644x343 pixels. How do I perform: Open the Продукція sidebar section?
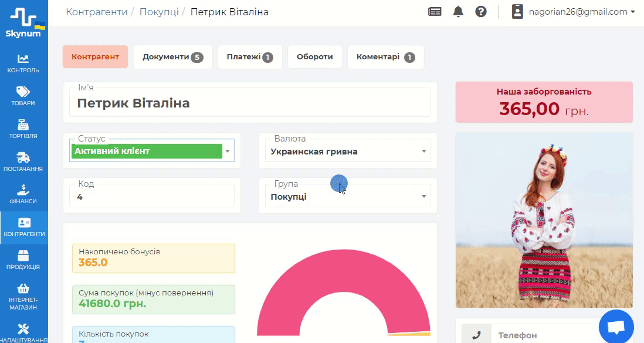23,260
